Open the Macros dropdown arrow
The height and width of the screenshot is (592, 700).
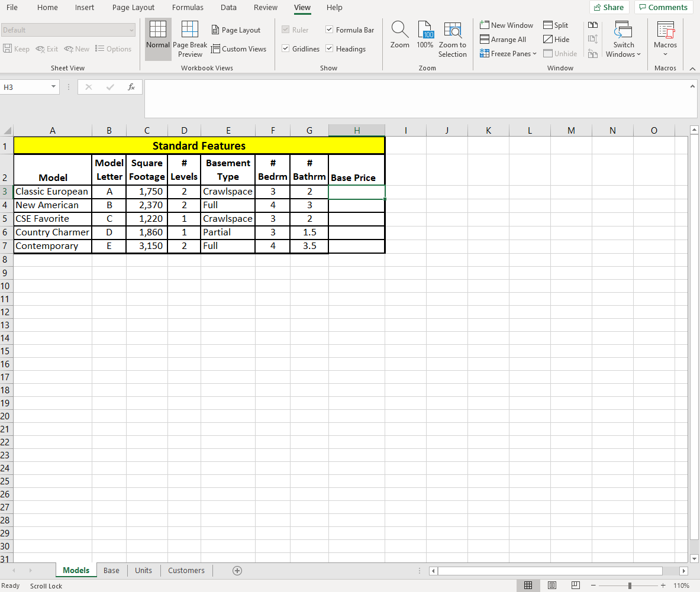pos(665,53)
